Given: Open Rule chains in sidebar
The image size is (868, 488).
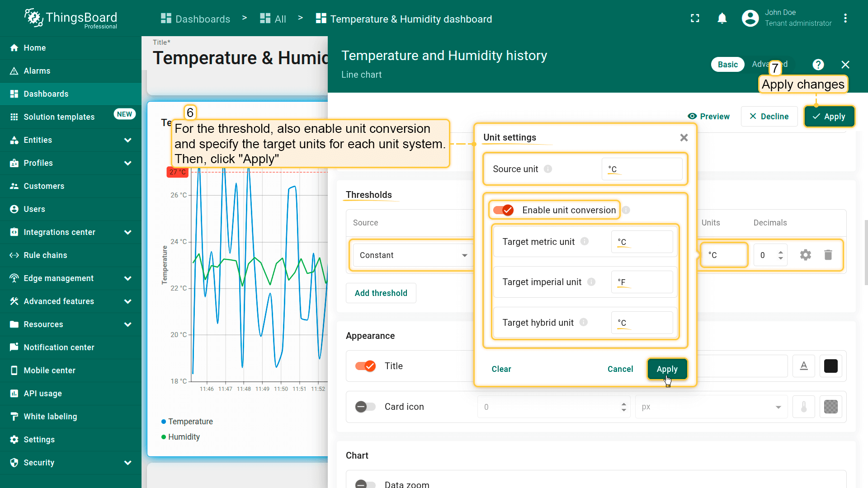Looking at the screenshot, I should 45,255.
